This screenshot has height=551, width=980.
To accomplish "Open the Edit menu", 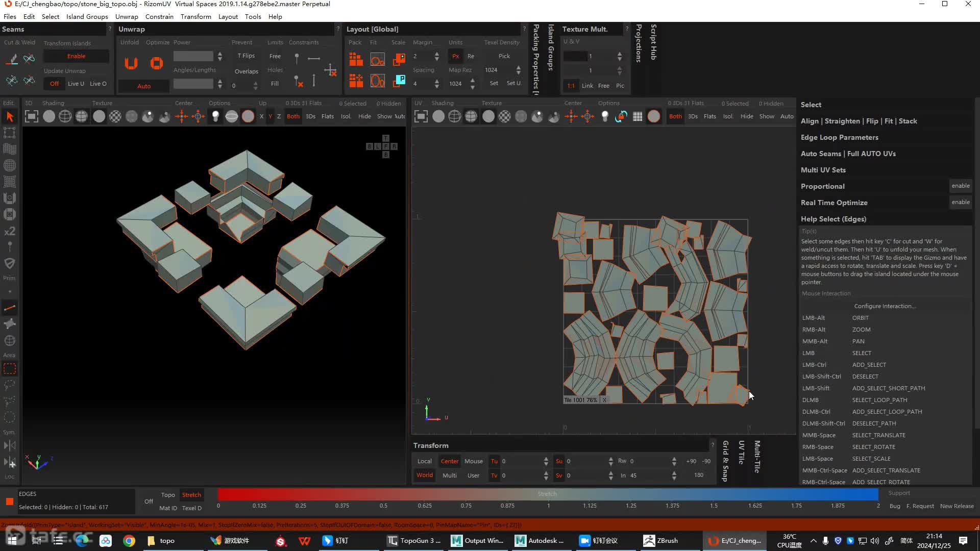I will click(29, 16).
